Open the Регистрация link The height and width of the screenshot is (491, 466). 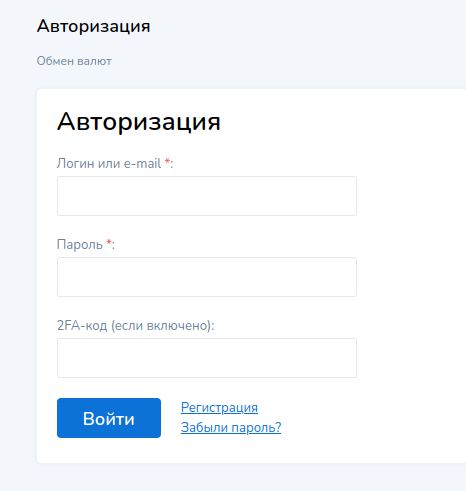(x=219, y=407)
